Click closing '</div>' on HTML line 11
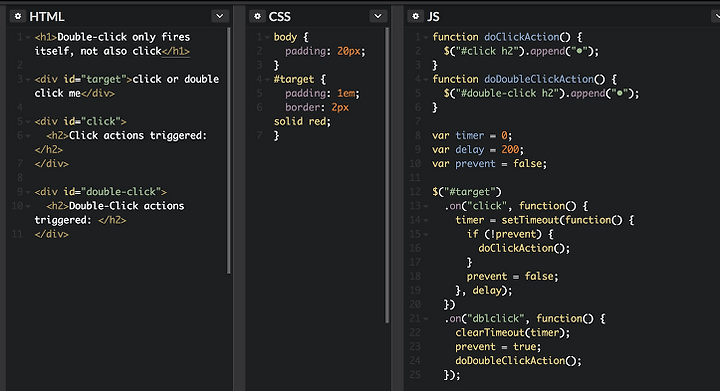This screenshot has width=720, height=391. coord(51,235)
